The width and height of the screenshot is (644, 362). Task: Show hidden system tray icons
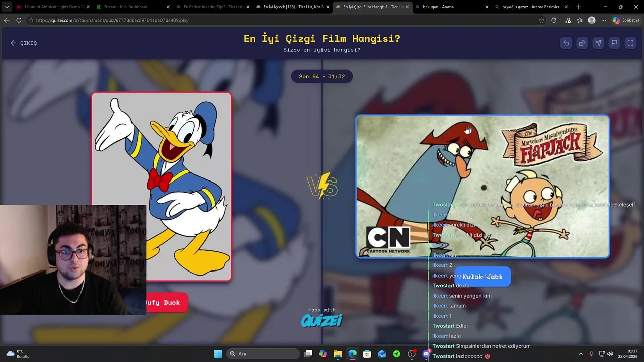580,354
